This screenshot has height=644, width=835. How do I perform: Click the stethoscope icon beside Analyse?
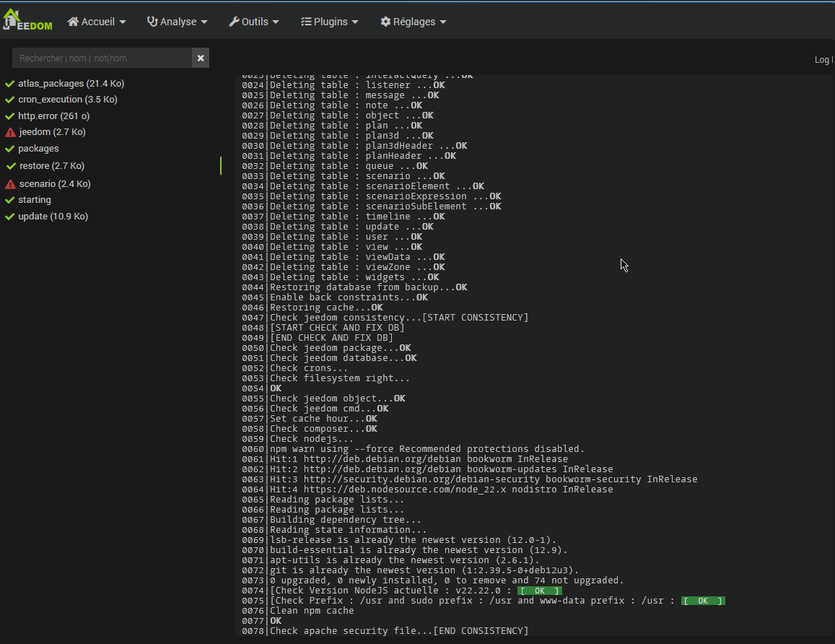[x=152, y=22]
